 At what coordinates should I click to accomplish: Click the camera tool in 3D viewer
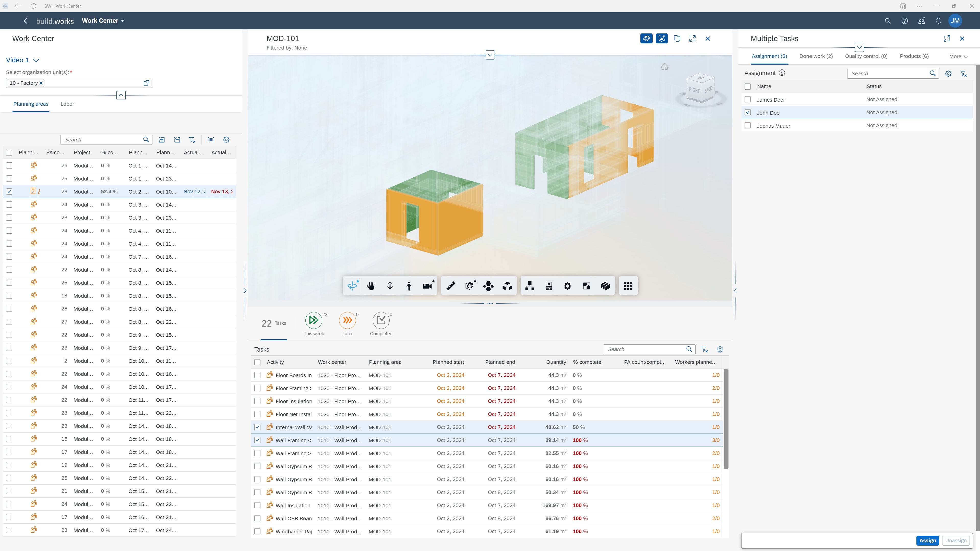[428, 286]
